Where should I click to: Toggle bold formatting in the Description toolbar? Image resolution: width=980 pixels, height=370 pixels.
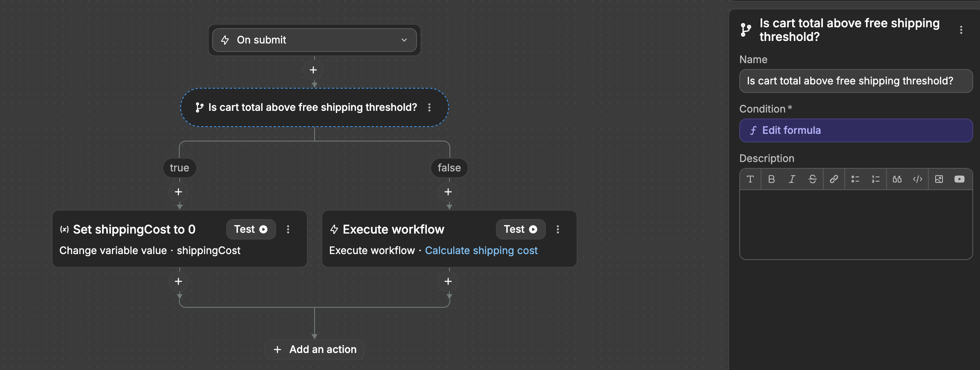pos(771,179)
